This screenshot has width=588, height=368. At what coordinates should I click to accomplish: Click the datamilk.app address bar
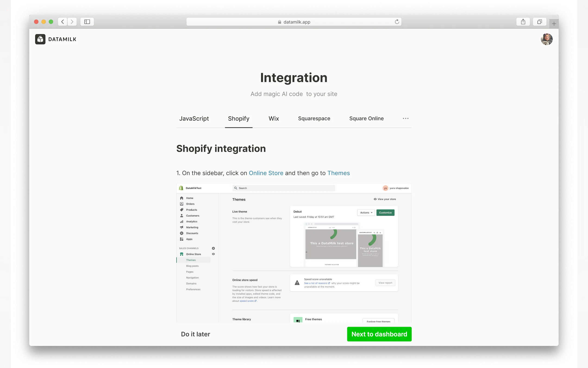(x=294, y=22)
